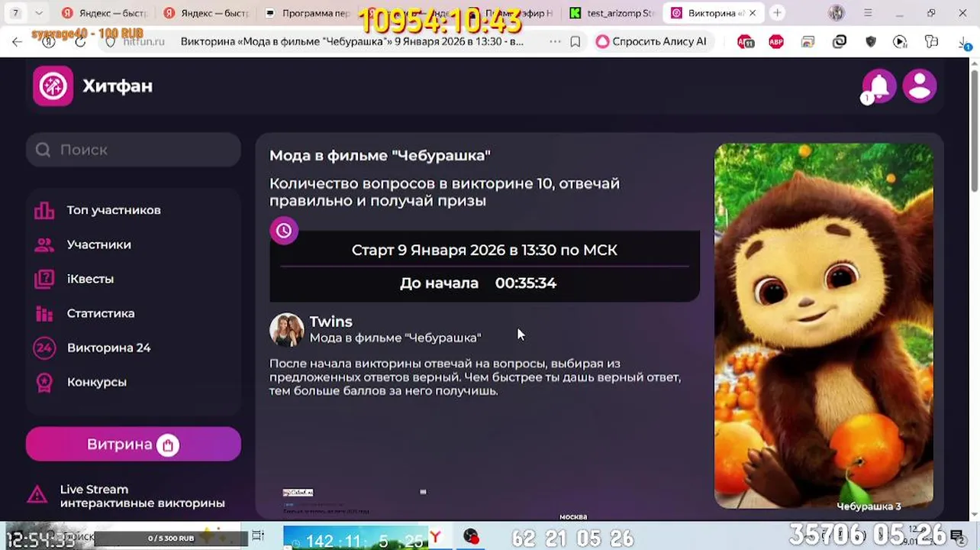Click the Twins author avatar
The image size is (980, 550).
coord(287,329)
